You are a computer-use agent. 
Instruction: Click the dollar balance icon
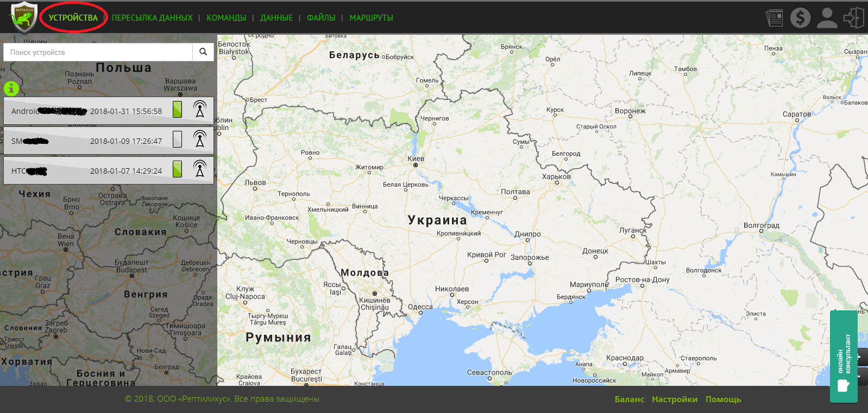pos(800,17)
